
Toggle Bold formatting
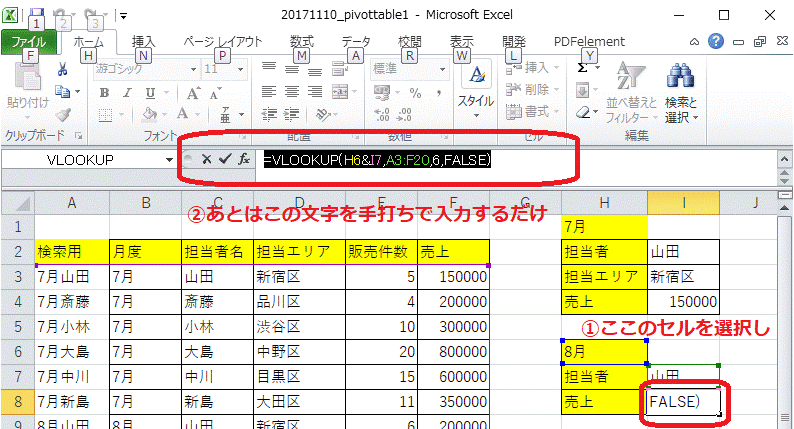pyautogui.click(x=102, y=92)
